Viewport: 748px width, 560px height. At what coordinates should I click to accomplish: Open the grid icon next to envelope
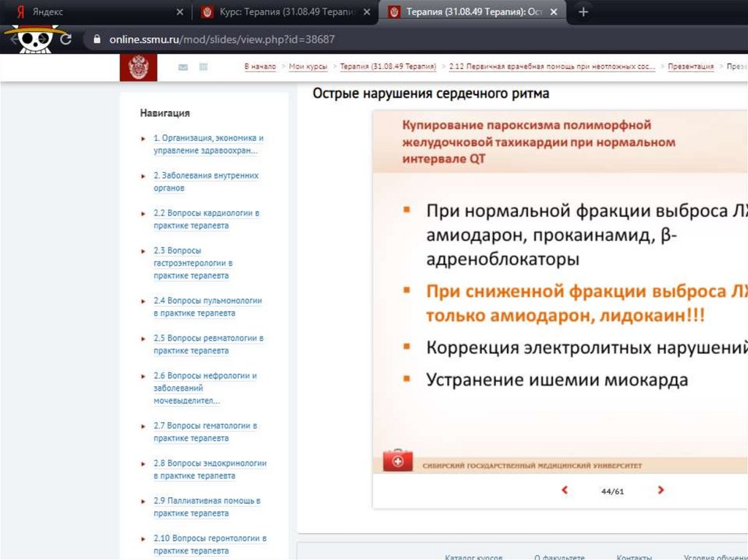coord(203,66)
